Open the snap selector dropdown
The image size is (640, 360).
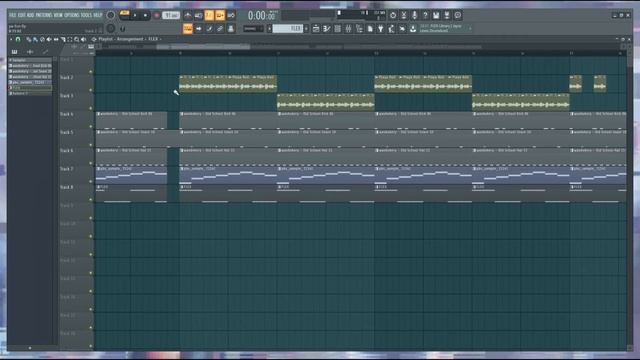(x=253, y=29)
